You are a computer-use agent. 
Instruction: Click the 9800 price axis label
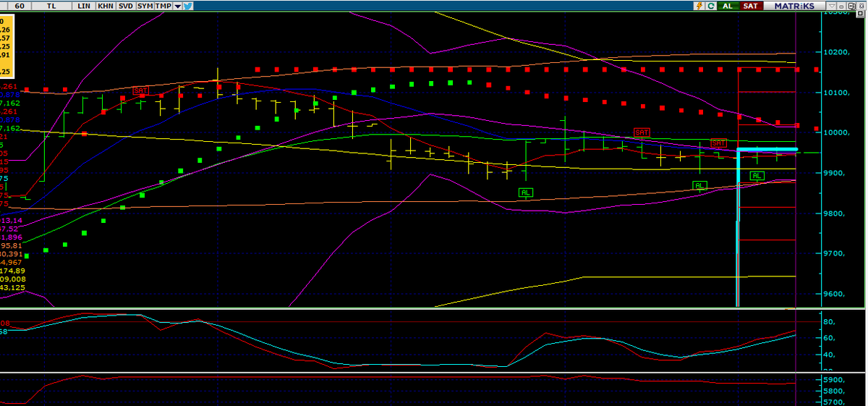point(835,213)
